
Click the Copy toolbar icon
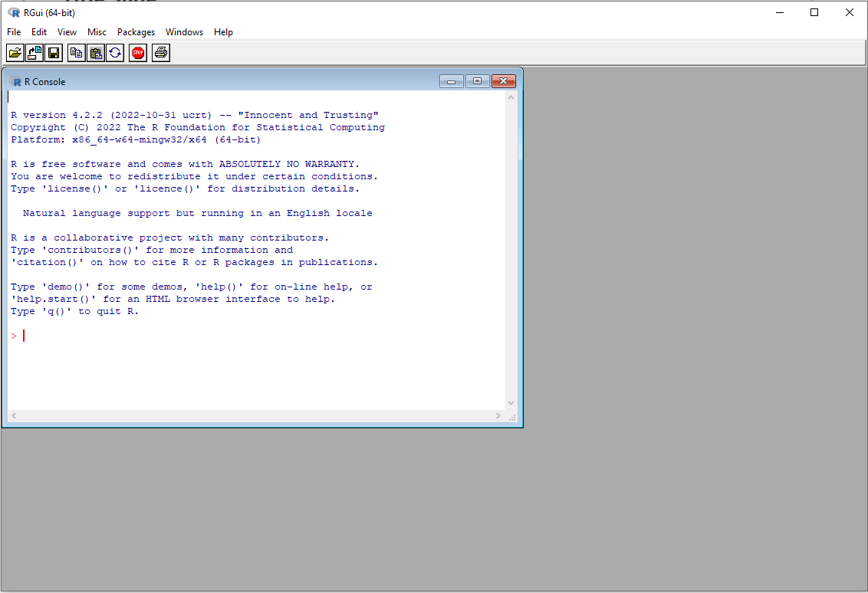[76, 53]
